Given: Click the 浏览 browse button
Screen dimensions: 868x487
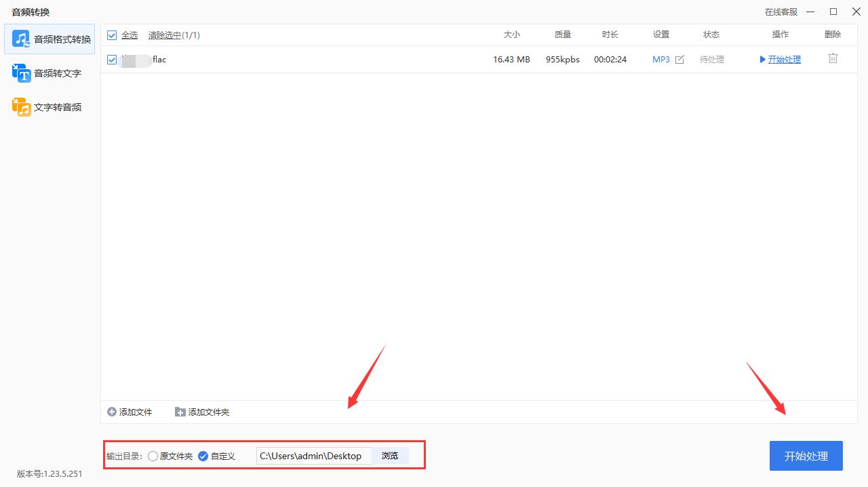Looking at the screenshot, I should (x=390, y=456).
